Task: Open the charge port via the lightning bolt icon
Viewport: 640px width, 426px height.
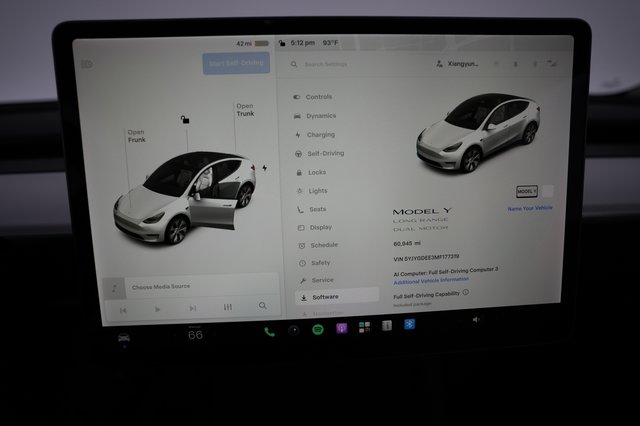Action: (x=264, y=168)
